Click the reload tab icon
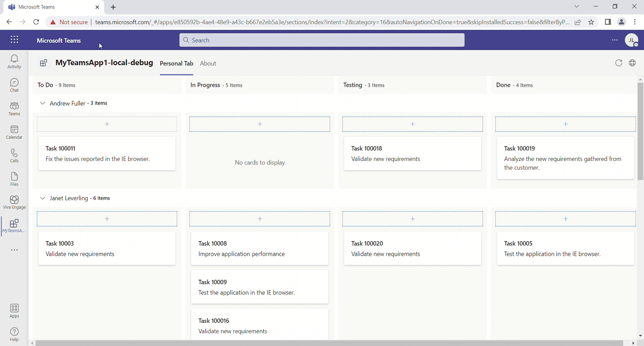 coord(619,63)
